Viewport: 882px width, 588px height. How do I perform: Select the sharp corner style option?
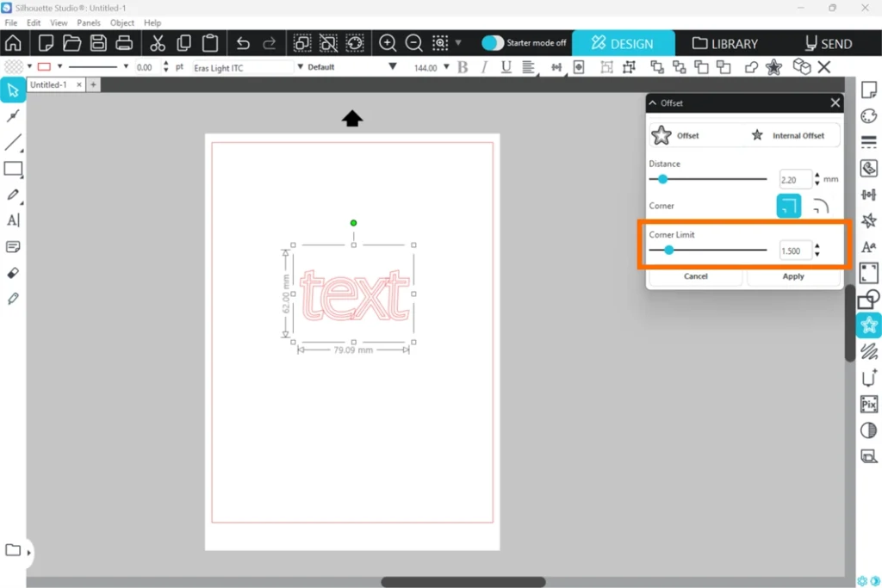[788, 206]
